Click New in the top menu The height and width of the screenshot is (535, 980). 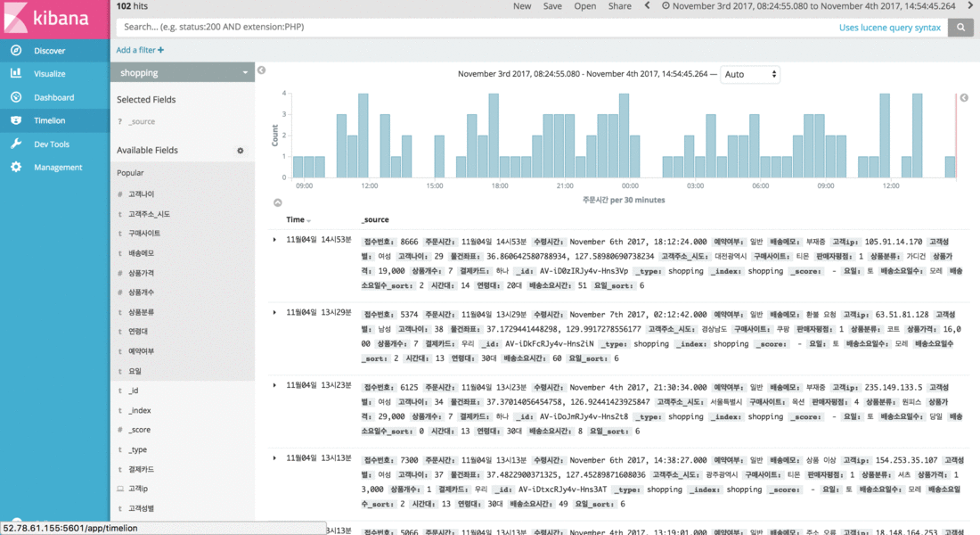pyautogui.click(x=522, y=6)
